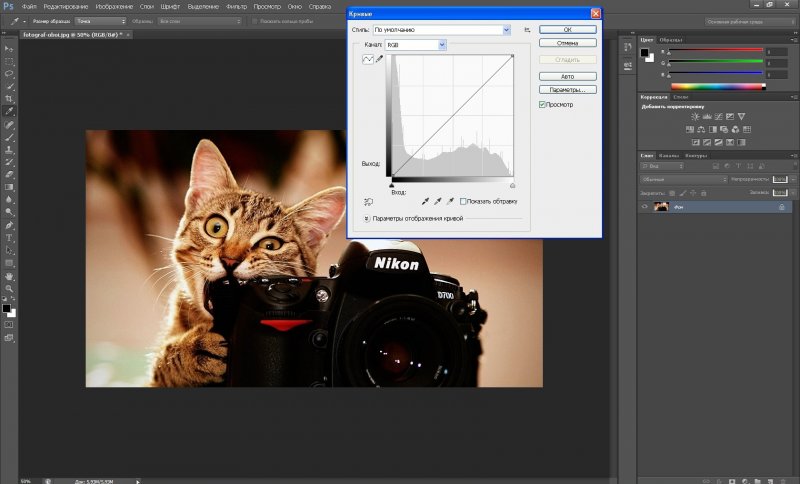Open the Файл menu
This screenshot has height=484, width=800.
coord(29,7)
